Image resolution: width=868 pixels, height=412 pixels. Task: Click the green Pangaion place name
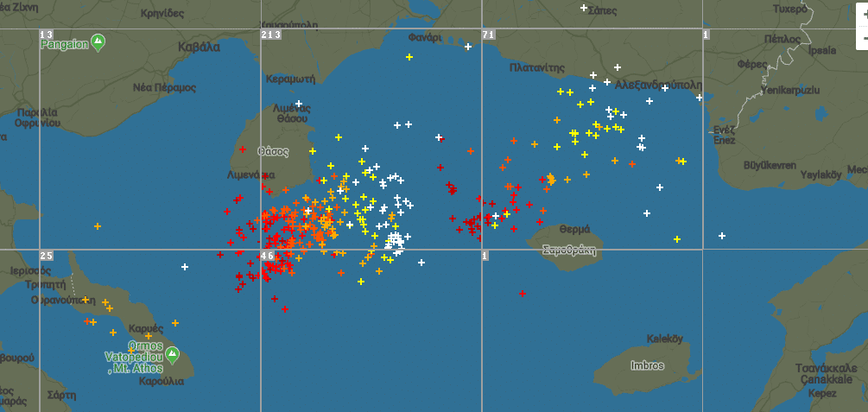coord(64,43)
